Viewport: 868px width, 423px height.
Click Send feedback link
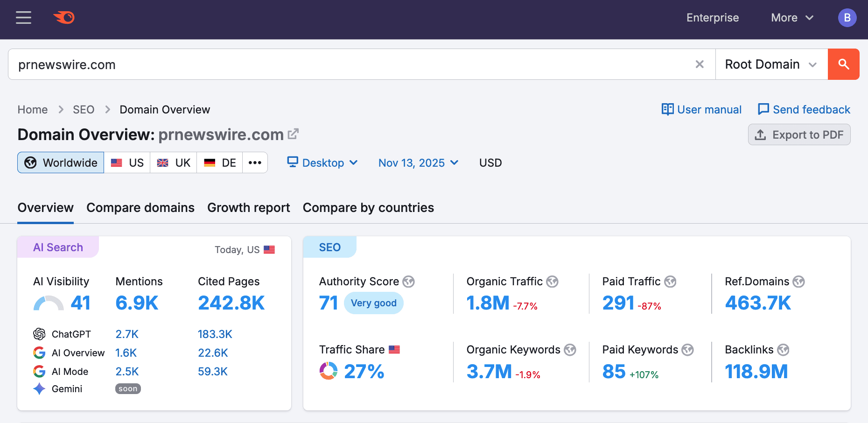coord(804,110)
